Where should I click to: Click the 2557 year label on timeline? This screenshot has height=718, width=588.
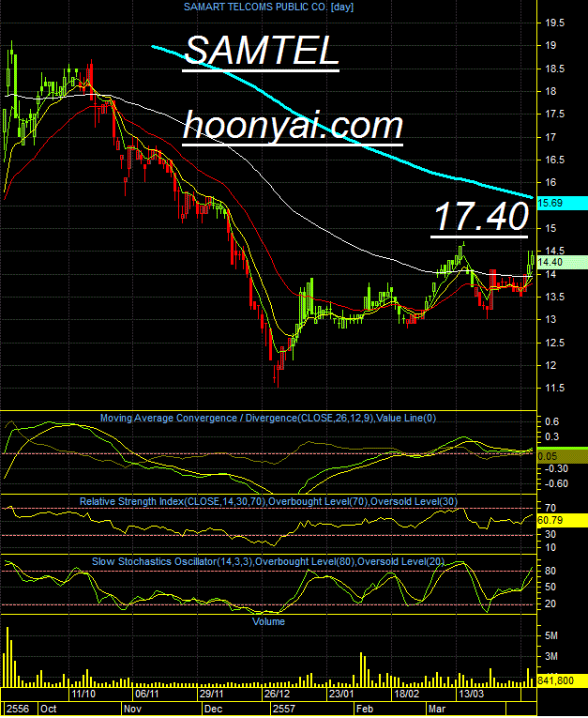(x=284, y=709)
